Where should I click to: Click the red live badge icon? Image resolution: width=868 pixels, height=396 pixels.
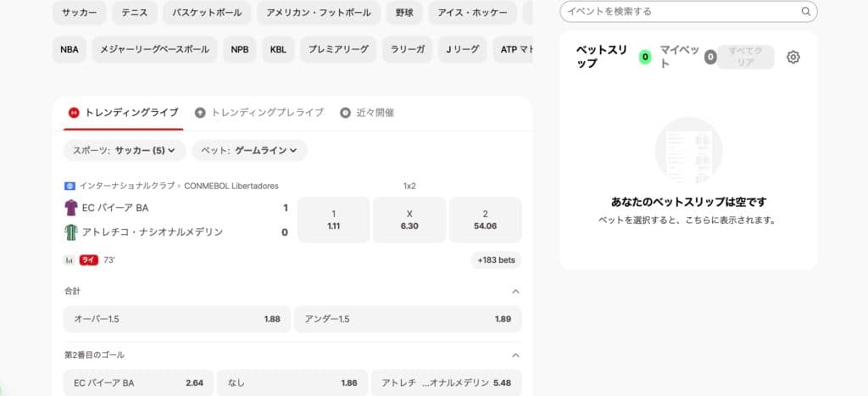[88, 260]
